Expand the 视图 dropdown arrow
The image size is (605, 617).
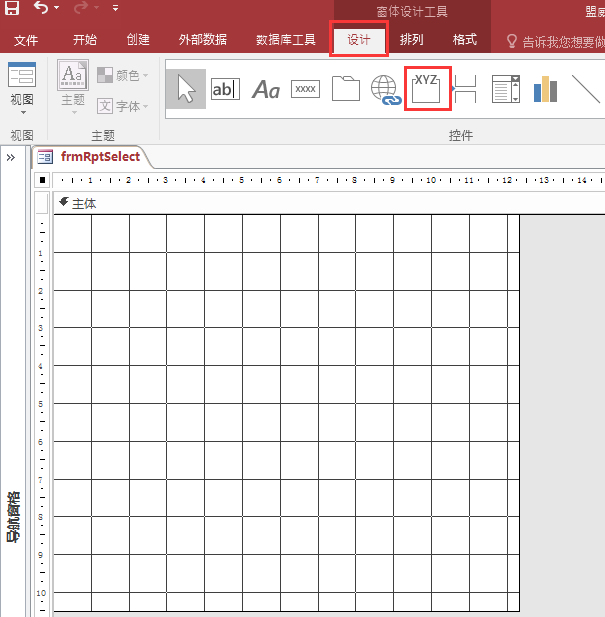[23, 113]
